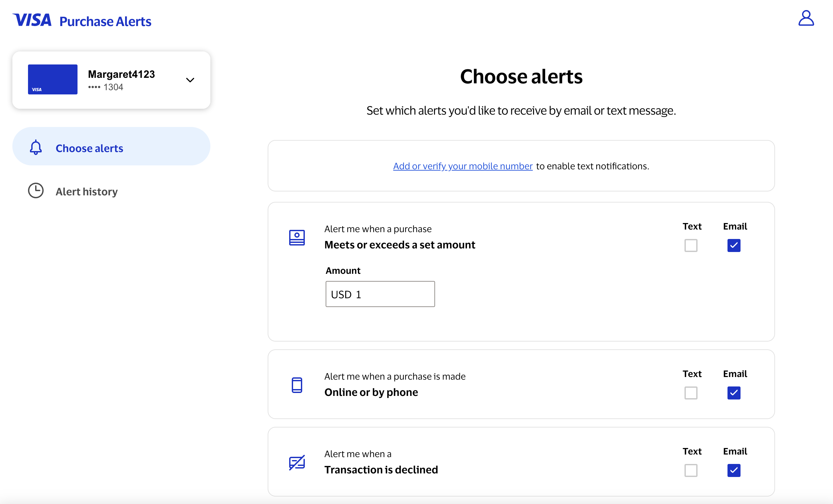Open the Alert history page
The height and width of the screenshot is (504, 833).
click(x=87, y=191)
